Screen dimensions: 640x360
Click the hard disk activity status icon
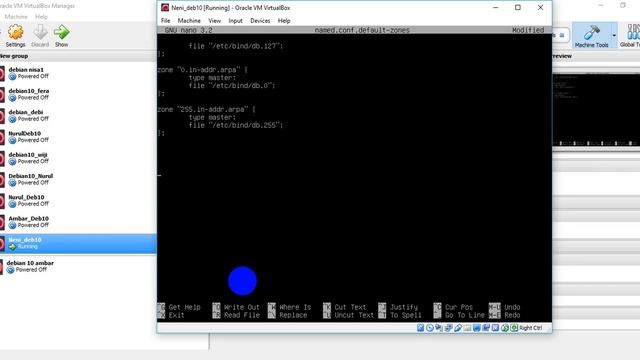point(421,328)
